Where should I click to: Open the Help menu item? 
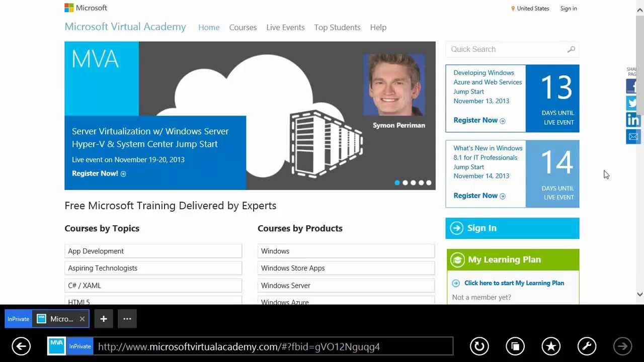coord(378,28)
